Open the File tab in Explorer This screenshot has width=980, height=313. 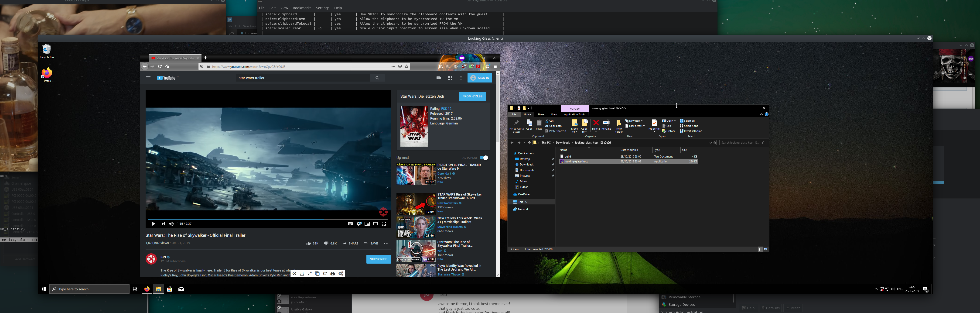514,114
